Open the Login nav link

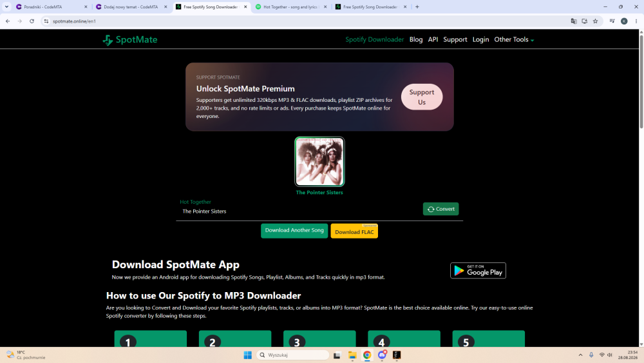pos(480,39)
